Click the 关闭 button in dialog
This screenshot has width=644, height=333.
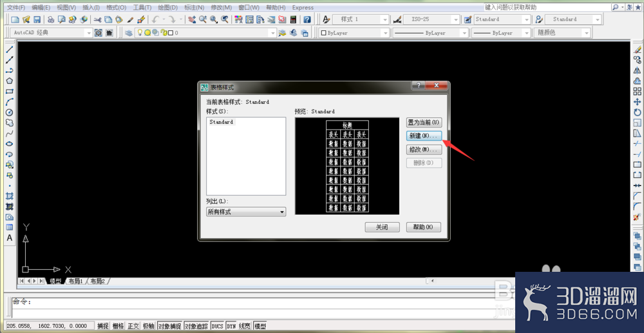pos(382,227)
